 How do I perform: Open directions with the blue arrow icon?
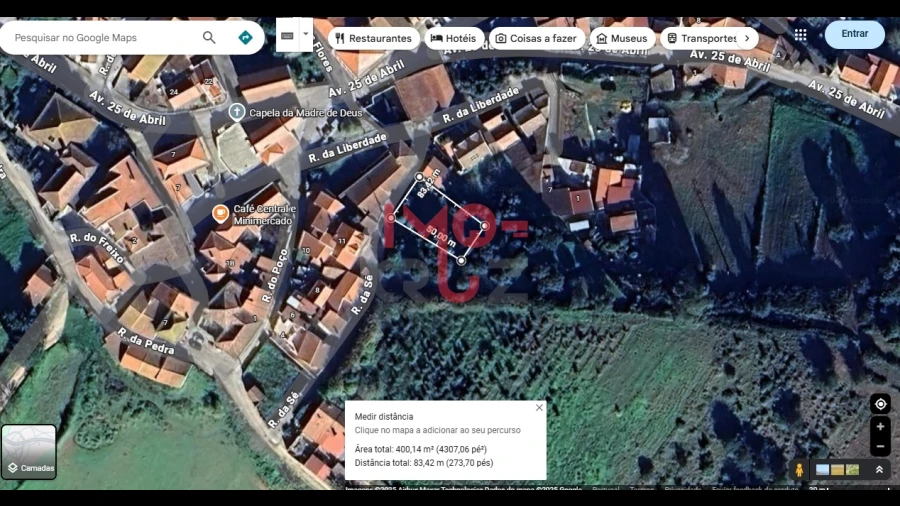pyautogui.click(x=245, y=38)
